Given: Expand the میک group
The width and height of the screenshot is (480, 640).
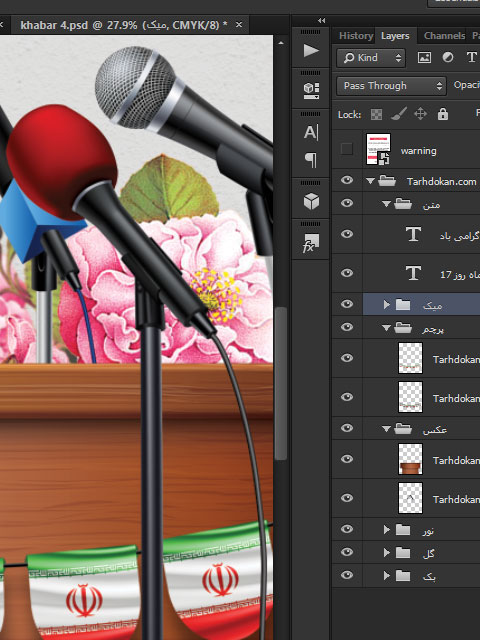Looking at the screenshot, I should [x=387, y=304].
